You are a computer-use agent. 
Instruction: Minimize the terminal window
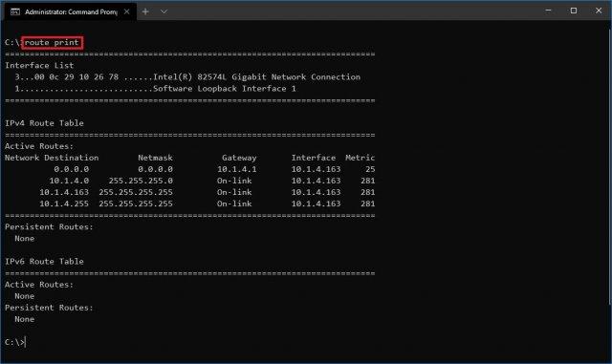click(x=548, y=11)
